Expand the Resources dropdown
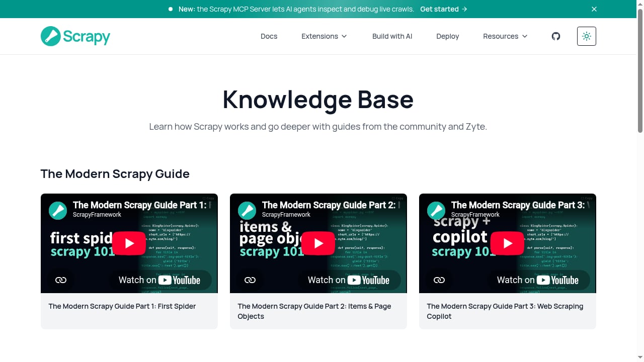Screen dimensions: 644x362 pos(506,36)
